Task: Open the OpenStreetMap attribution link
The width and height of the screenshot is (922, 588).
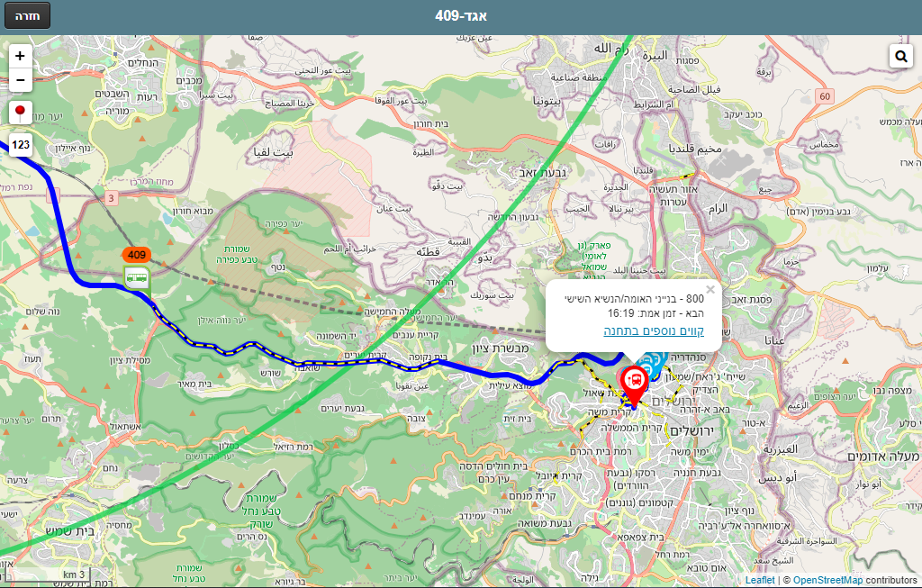Action: 828,580
